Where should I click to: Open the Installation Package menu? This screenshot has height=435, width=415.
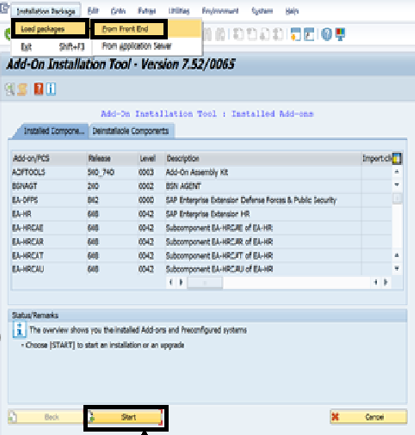(46, 11)
